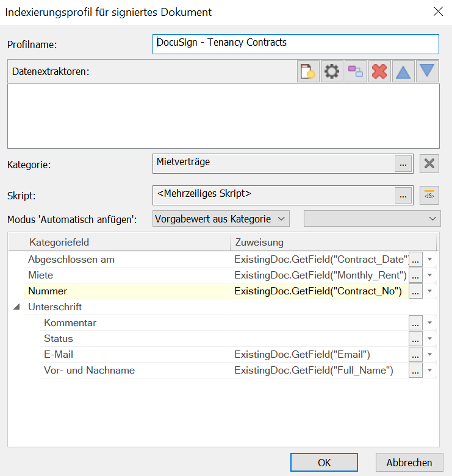Select the Abgeschlossen am row
This screenshot has height=476, width=452.
71,260
